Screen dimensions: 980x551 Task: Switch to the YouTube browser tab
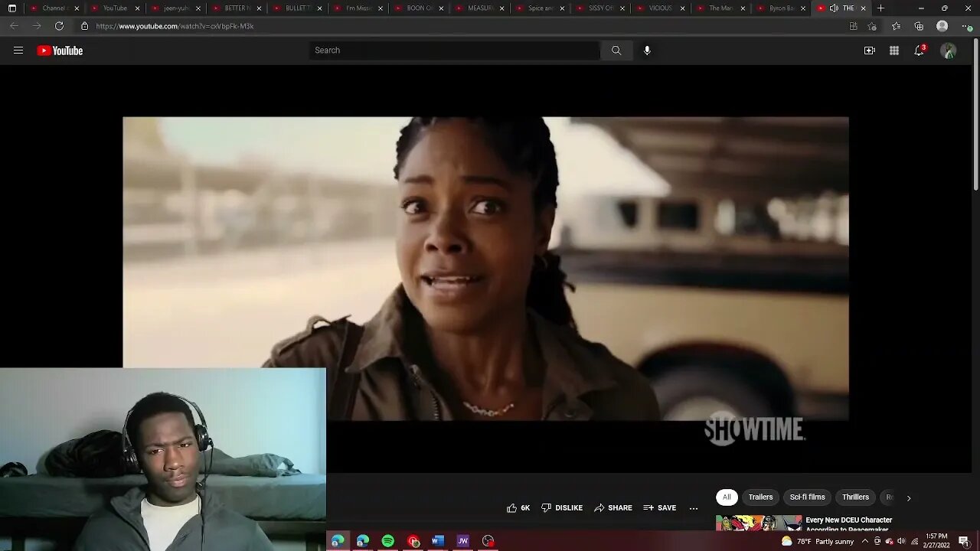[115, 8]
